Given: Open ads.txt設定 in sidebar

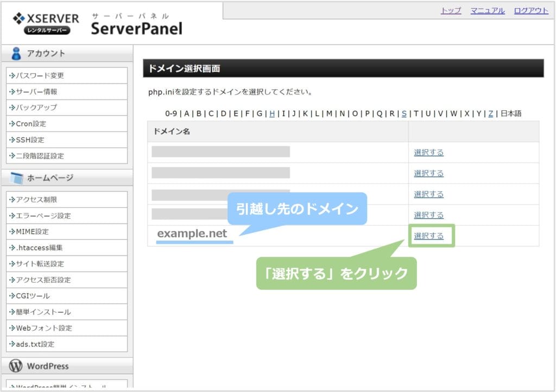Looking at the screenshot, I should tap(67, 344).
